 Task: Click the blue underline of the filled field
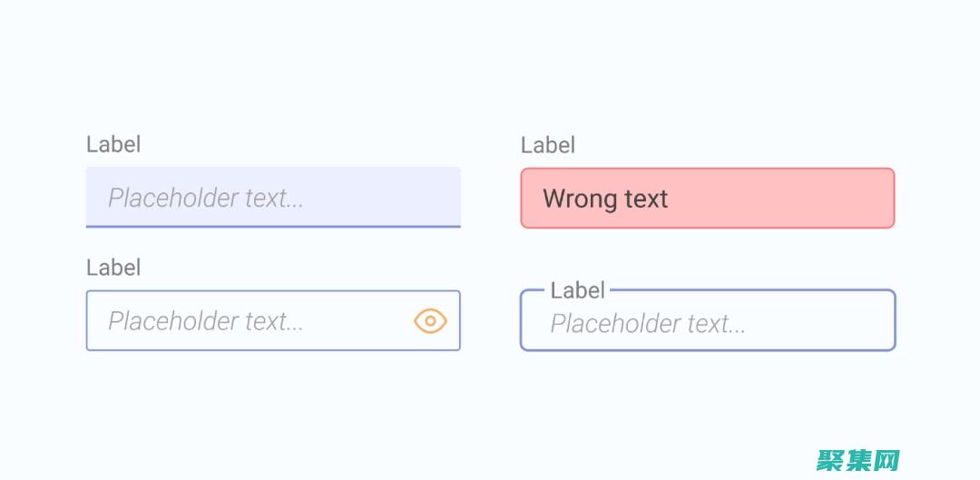(273, 226)
